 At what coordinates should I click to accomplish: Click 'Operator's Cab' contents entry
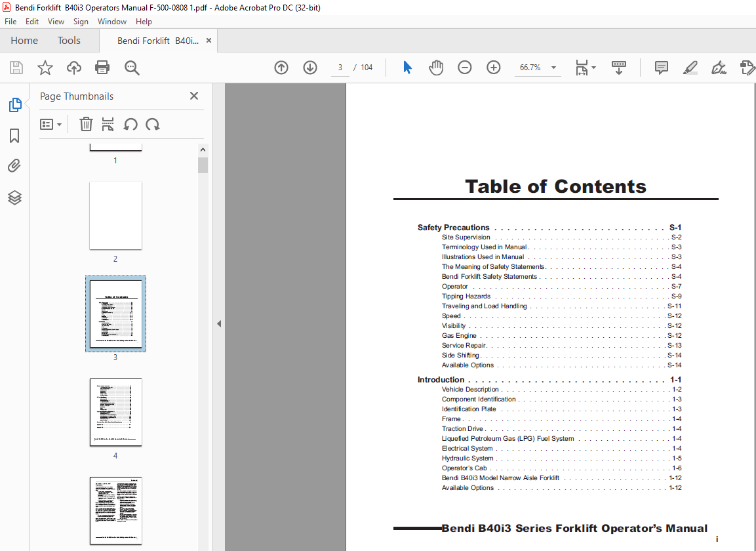(x=464, y=468)
